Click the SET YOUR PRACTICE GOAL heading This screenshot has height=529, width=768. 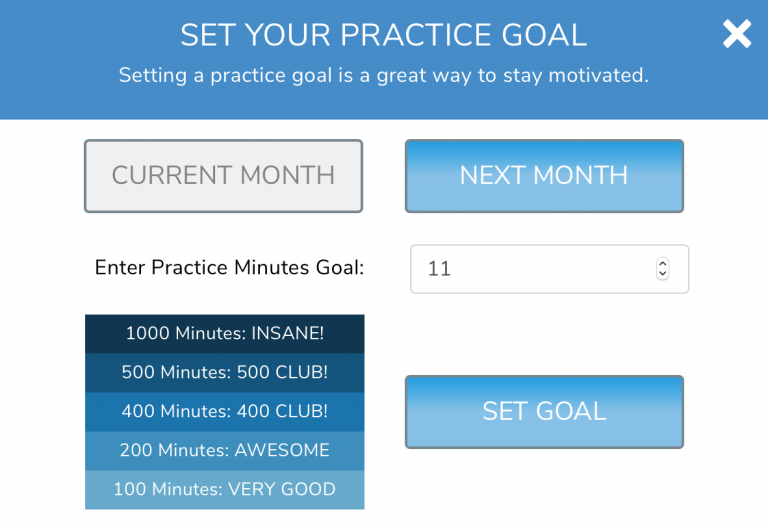pos(383,35)
